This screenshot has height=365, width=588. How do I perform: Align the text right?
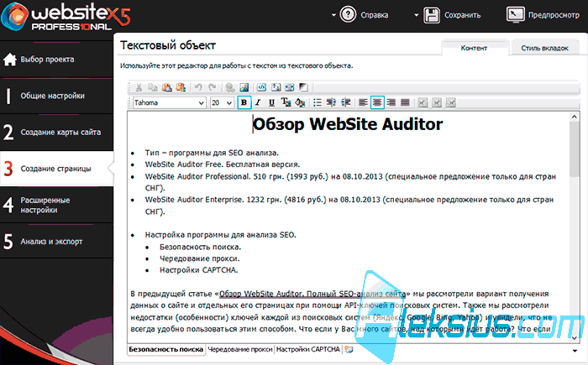[391, 102]
